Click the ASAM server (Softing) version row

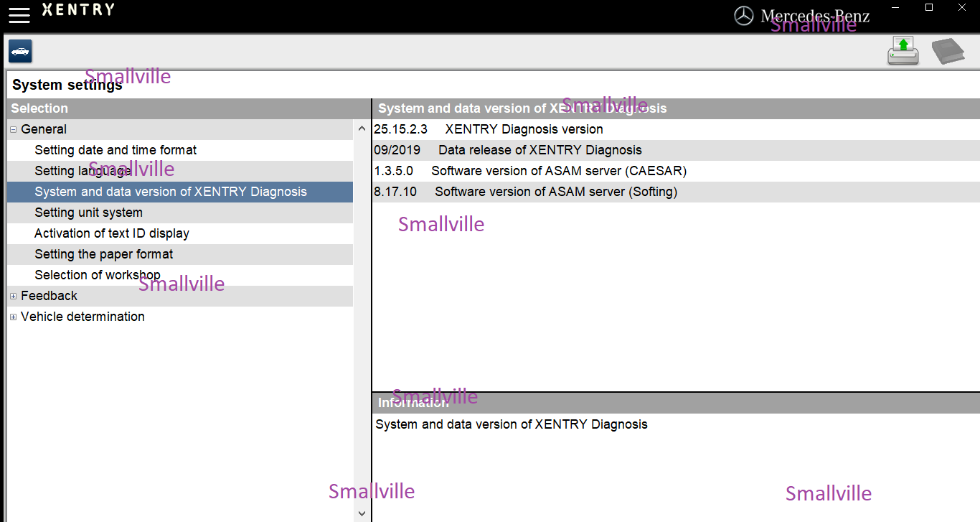coord(676,192)
